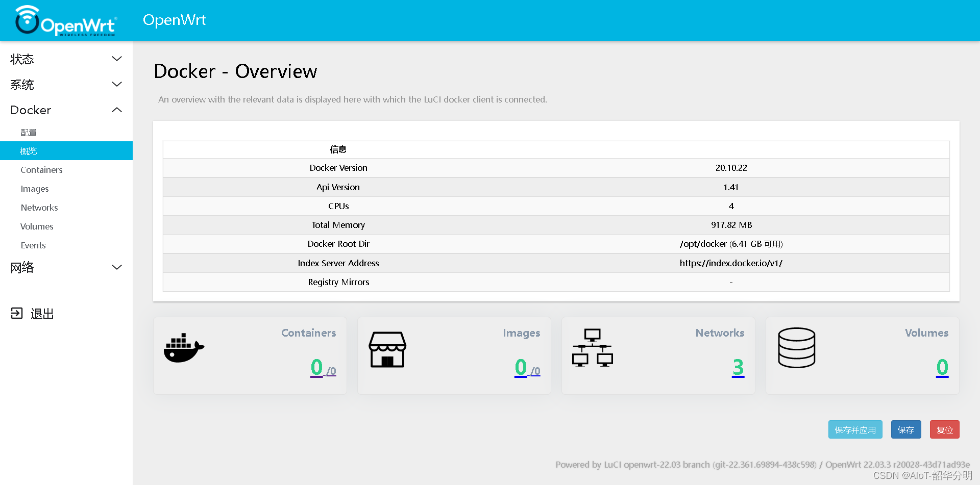The width and height of the screenshot is (980, 485).
Task: Click the Docker - Overview page heading
Action: 235,71
